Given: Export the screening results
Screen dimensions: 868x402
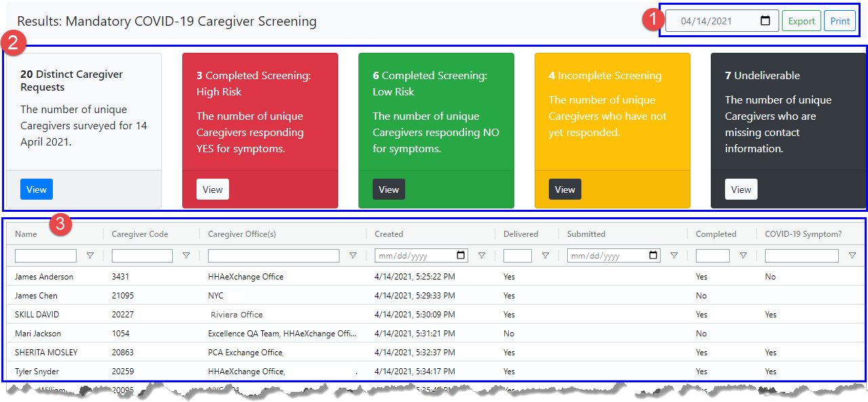Looking at the screenshot, I should [801, 21].
